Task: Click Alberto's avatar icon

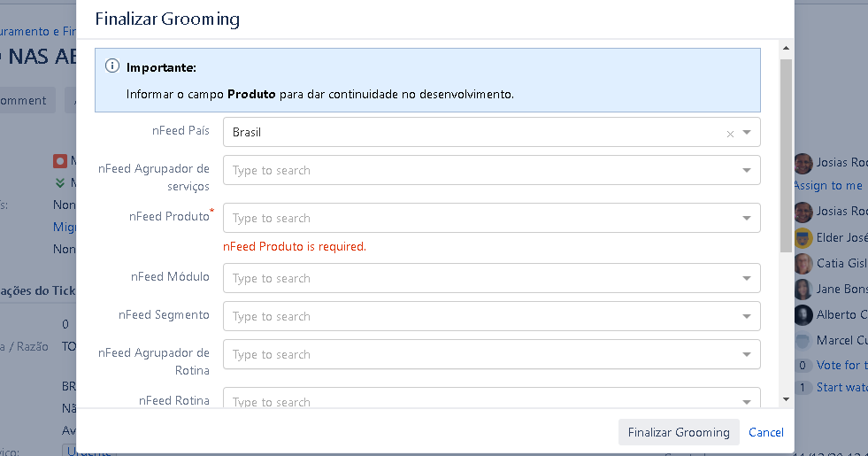Action: tap(803, 314)
